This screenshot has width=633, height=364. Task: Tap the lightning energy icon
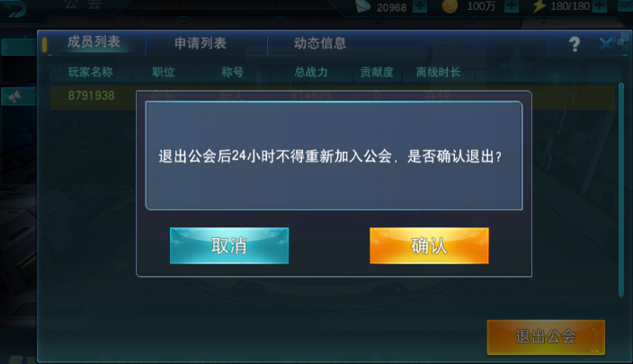coord(539,6)
